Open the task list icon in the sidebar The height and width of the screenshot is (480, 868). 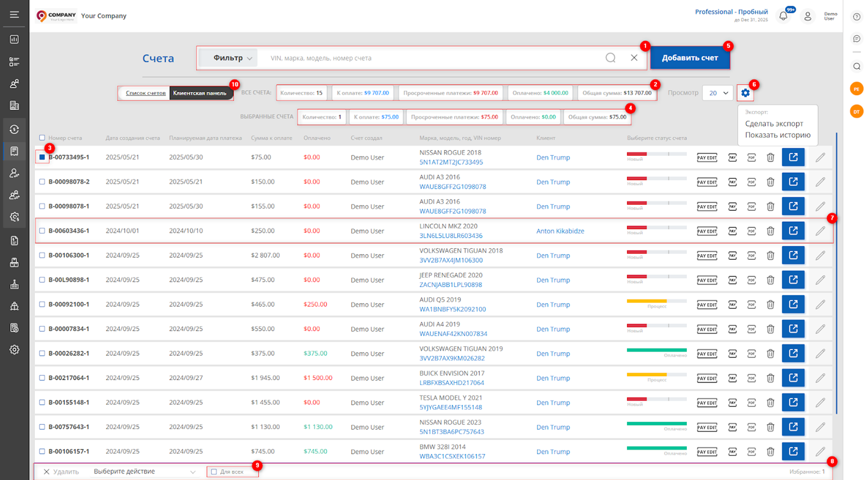14,61
